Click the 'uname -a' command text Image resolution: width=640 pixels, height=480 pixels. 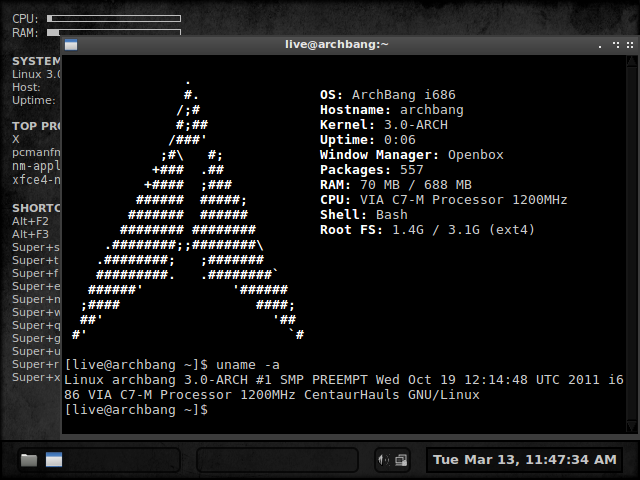tap(248, 365)
